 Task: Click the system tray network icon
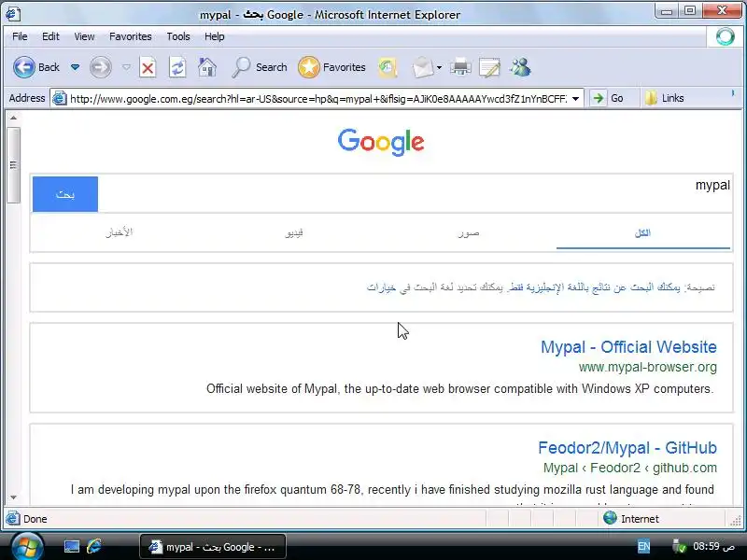(x=679, y=546)
